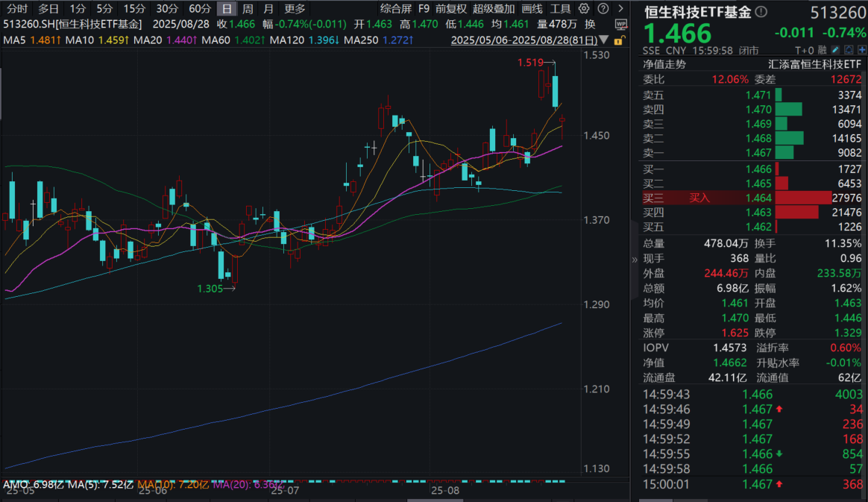The width and height of the screenshot is (868, 502).
Task: Open the WP widget icon near 81日 label
Action: (x=621, y=24)
